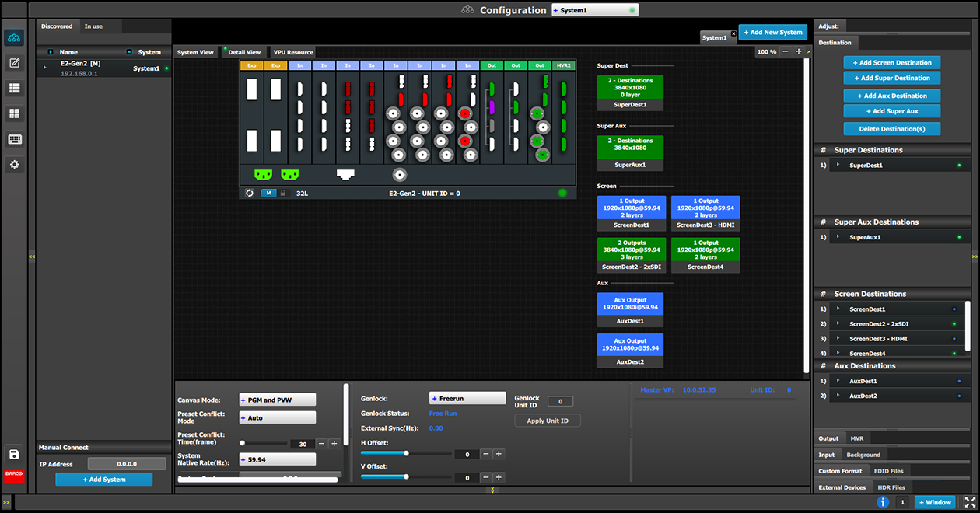This screenshot has height=513, width=980.
Task: Click Add System under Manual Connect
Action: coord(104,480)
